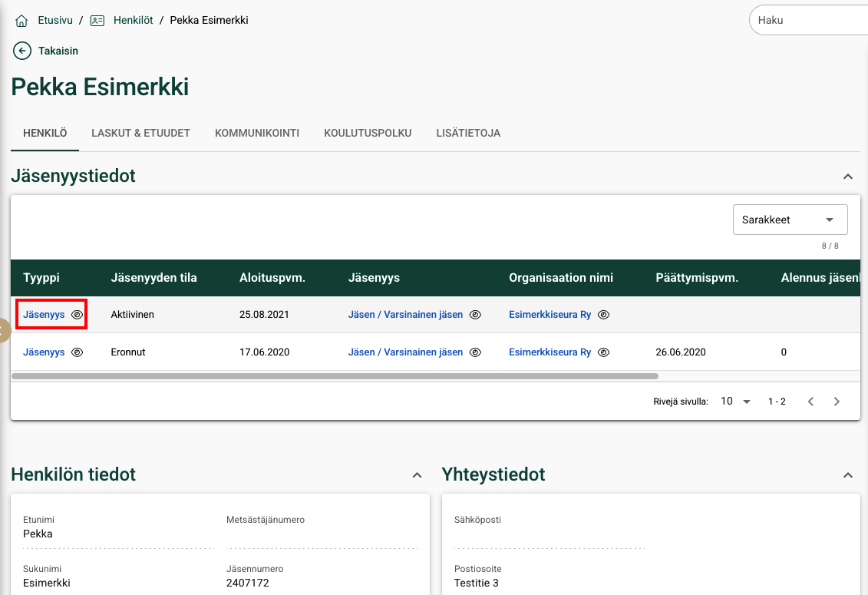Collapse the Jäsenyystiedot section
Image resolution: width=868 pixels, height=595 pixels.
tap(847, 177)
